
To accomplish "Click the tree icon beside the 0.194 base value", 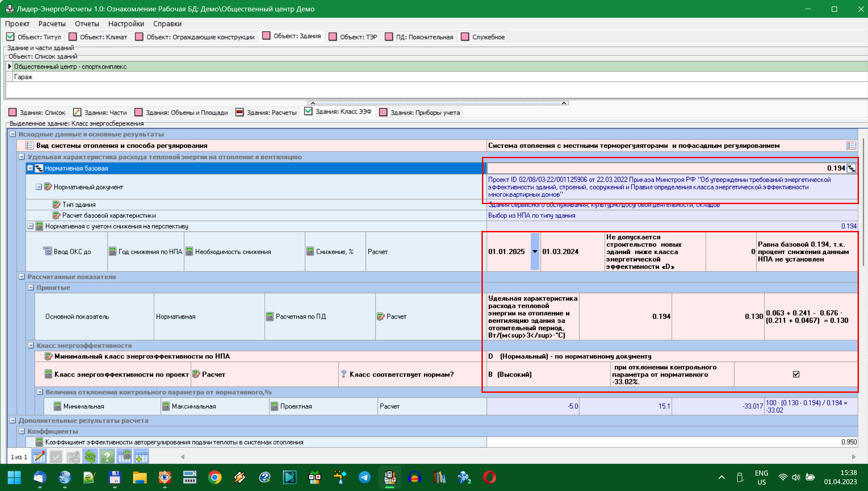I will pos(852,169).
